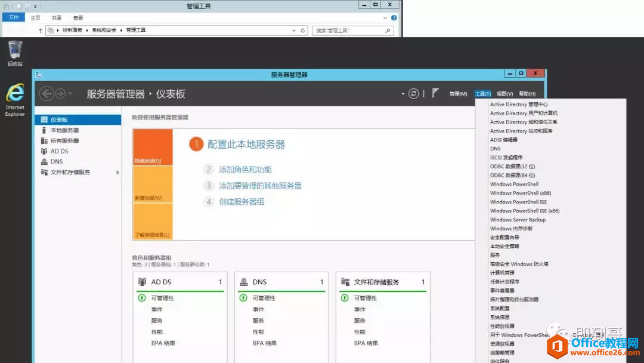644x363 pixels.
Task: Click AD DS manageability green status icon
Action: point(142,298)
